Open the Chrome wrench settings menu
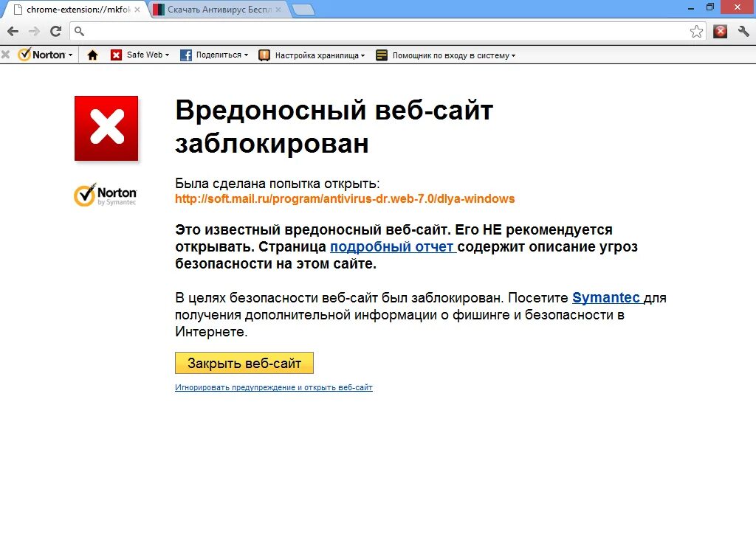756x537 pixels. (x=743, y=31)
